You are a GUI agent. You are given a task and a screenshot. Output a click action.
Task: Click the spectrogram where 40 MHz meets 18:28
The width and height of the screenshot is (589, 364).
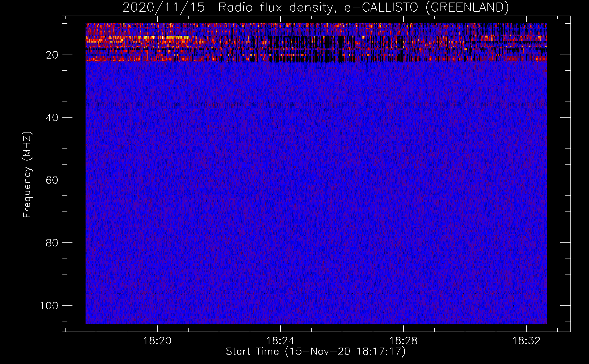pyautogui.click(x=403, y=117)
